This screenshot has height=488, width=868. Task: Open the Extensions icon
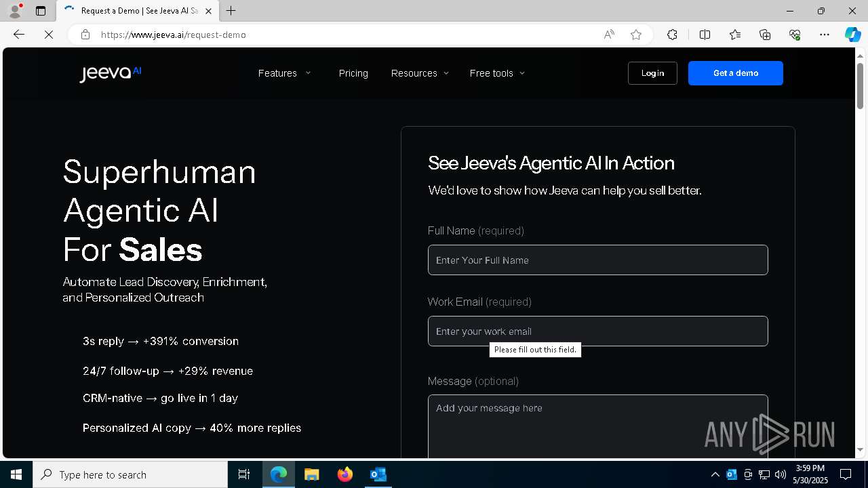672,35
